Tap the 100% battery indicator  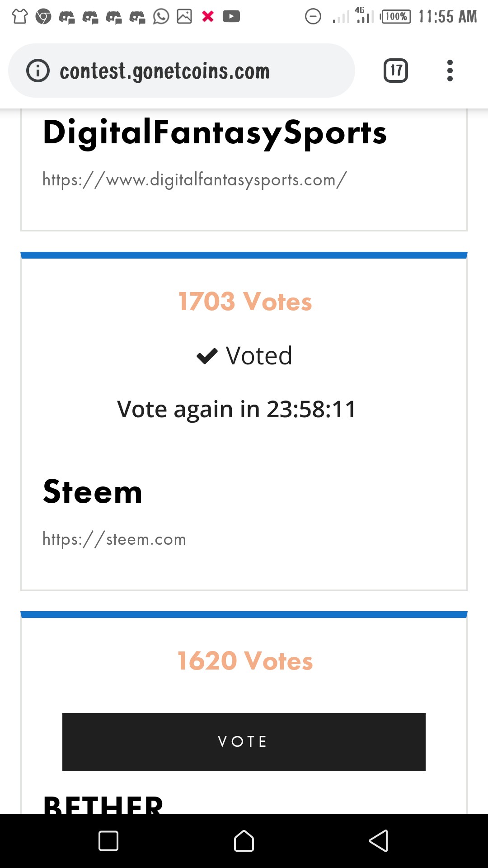click(396, 17)
